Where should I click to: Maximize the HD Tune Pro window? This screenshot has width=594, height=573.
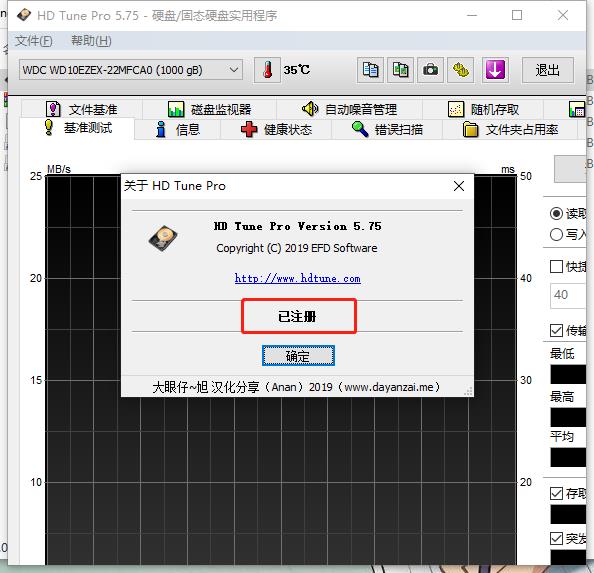[517, 15]
